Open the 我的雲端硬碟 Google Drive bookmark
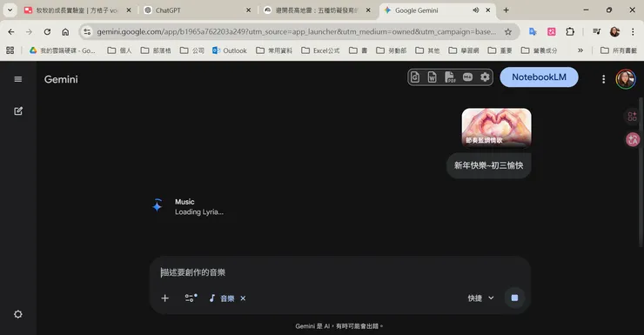Image resolution: width=644 pixels, height=335 pixels. (x=62, y=50)
